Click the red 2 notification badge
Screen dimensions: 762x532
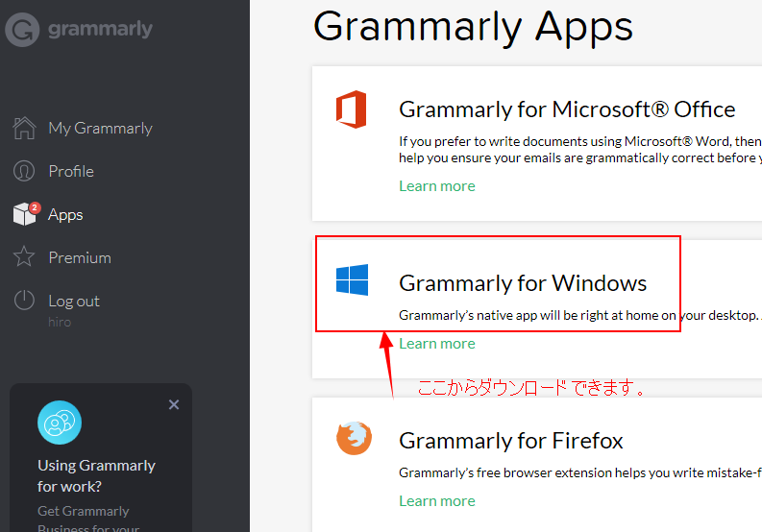(x=35, y=207)
